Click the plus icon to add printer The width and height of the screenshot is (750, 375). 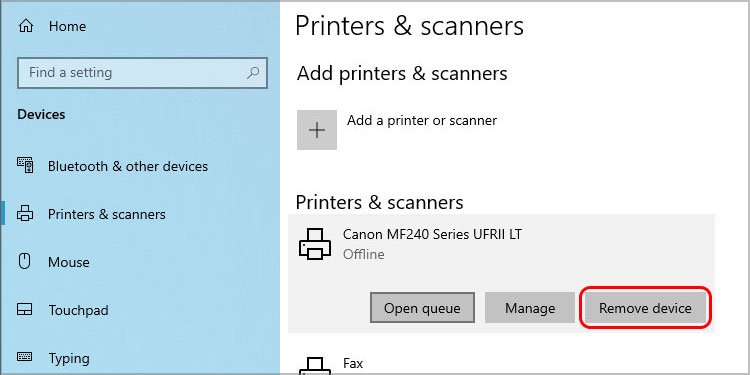317,130
